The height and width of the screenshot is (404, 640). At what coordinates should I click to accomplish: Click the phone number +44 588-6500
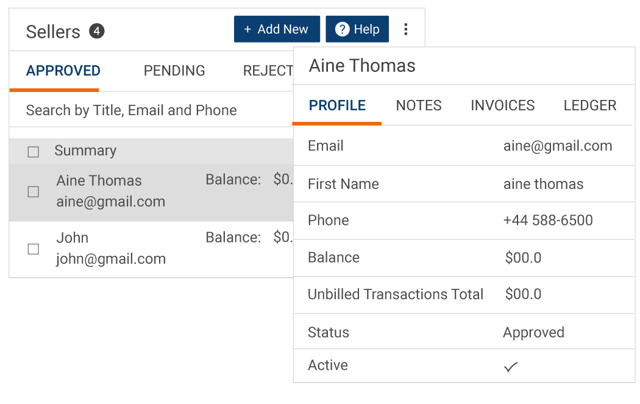pyautogui.click(x=548, y=220)
